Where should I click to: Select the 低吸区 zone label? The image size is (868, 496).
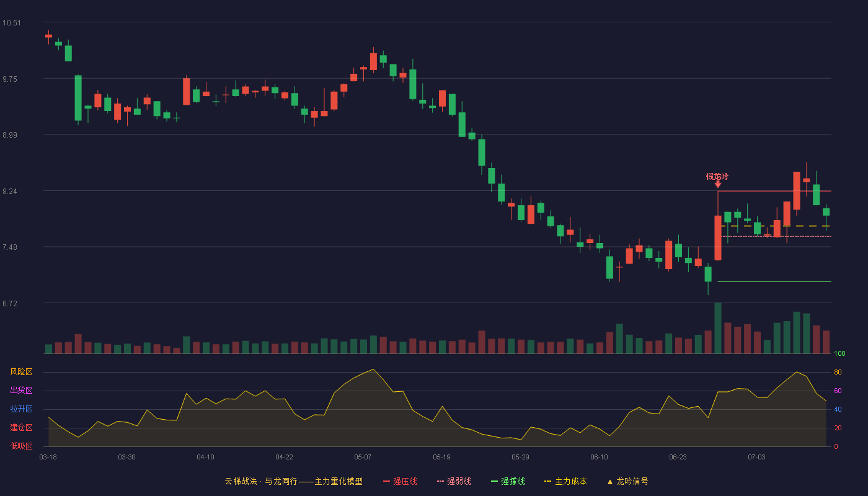21,446
